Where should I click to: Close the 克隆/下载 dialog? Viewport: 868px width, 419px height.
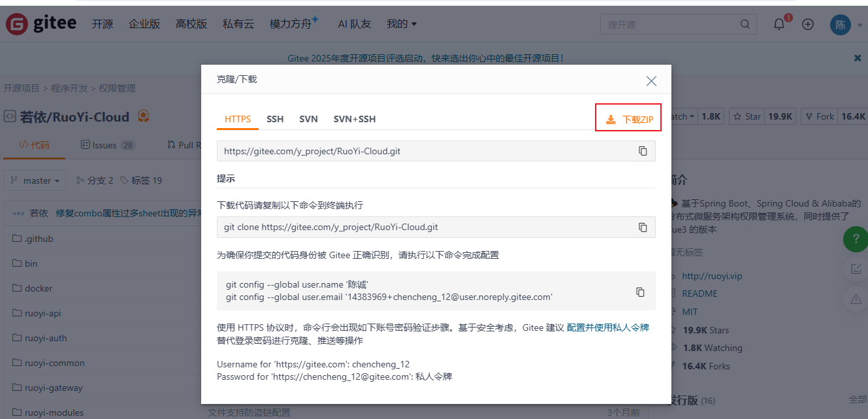click(651, 81)
